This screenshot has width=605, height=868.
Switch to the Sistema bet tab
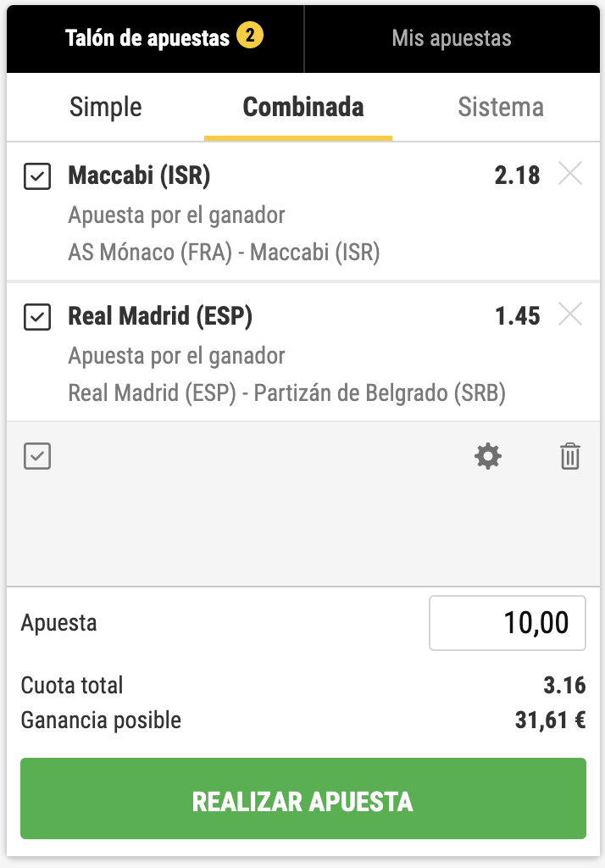(501, 108)
